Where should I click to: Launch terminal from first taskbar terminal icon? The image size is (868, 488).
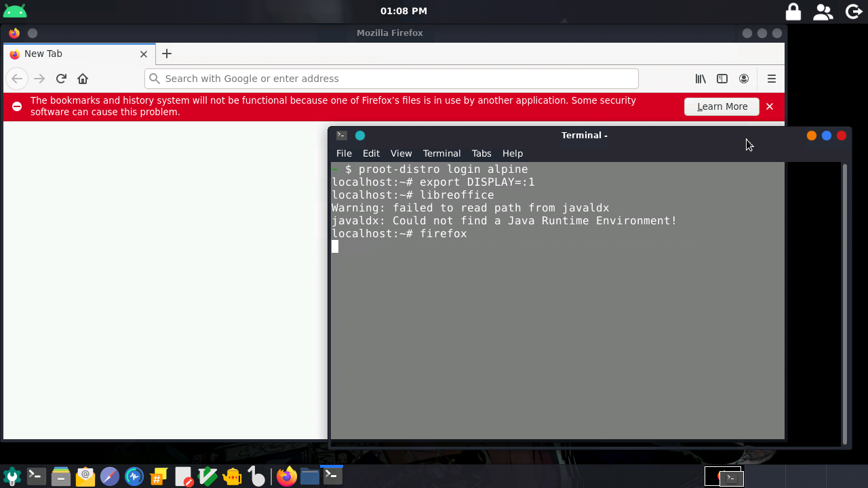tap(37, 476)
